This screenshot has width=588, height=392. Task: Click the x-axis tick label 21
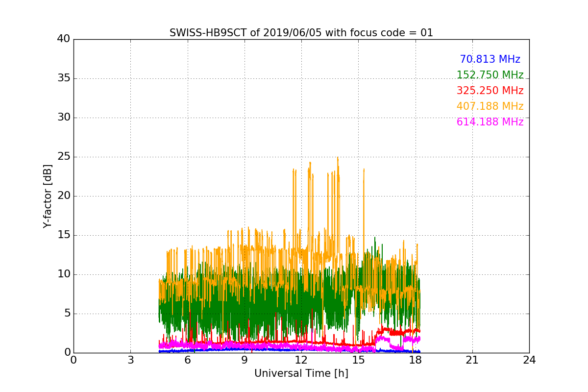(472, 360)
